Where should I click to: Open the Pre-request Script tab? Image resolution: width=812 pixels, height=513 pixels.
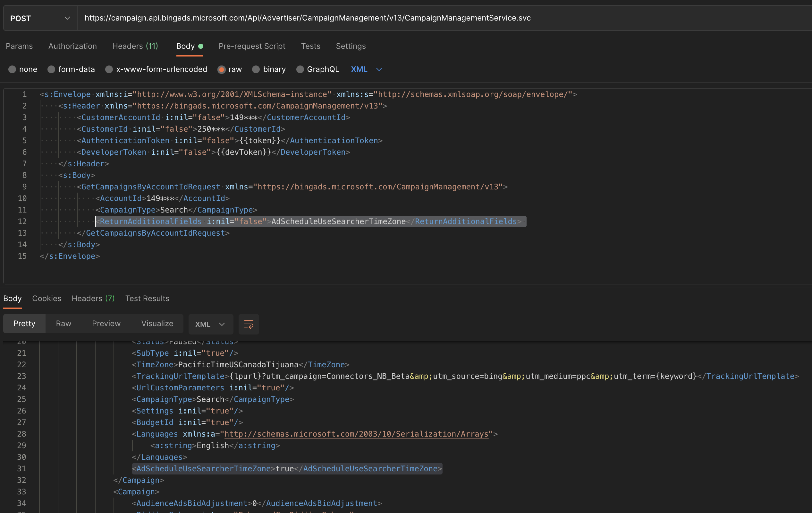[x=252, y=46]
